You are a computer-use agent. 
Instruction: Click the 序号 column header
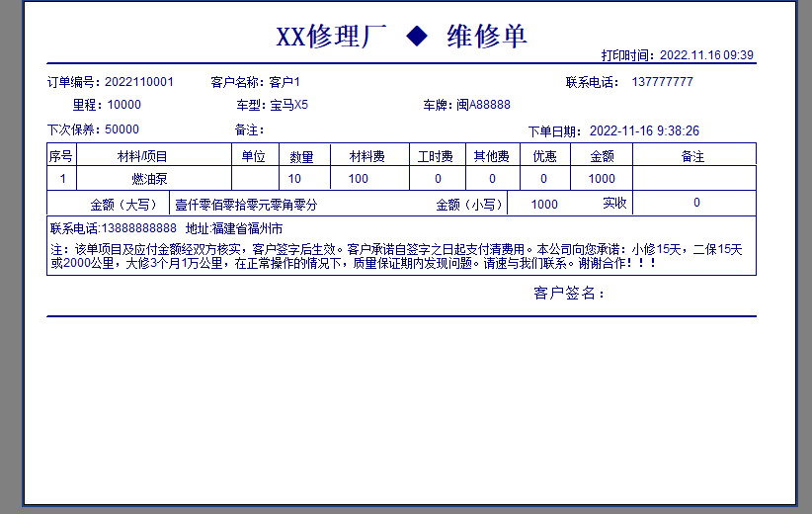(61, 156)
